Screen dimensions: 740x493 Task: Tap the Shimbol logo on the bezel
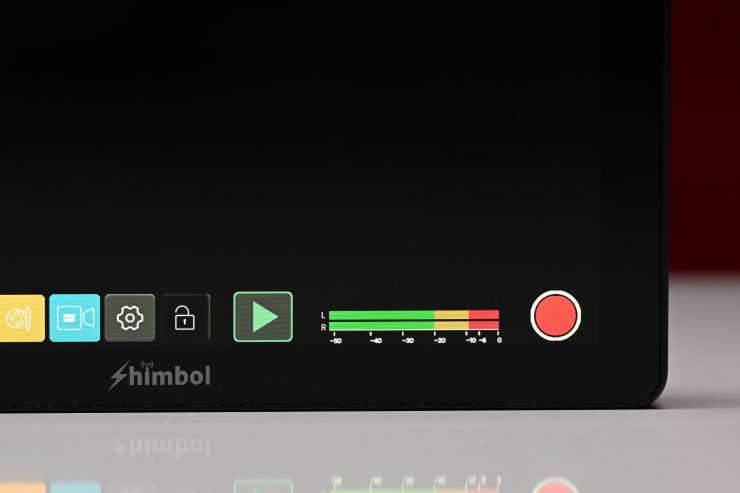point(160,376)
